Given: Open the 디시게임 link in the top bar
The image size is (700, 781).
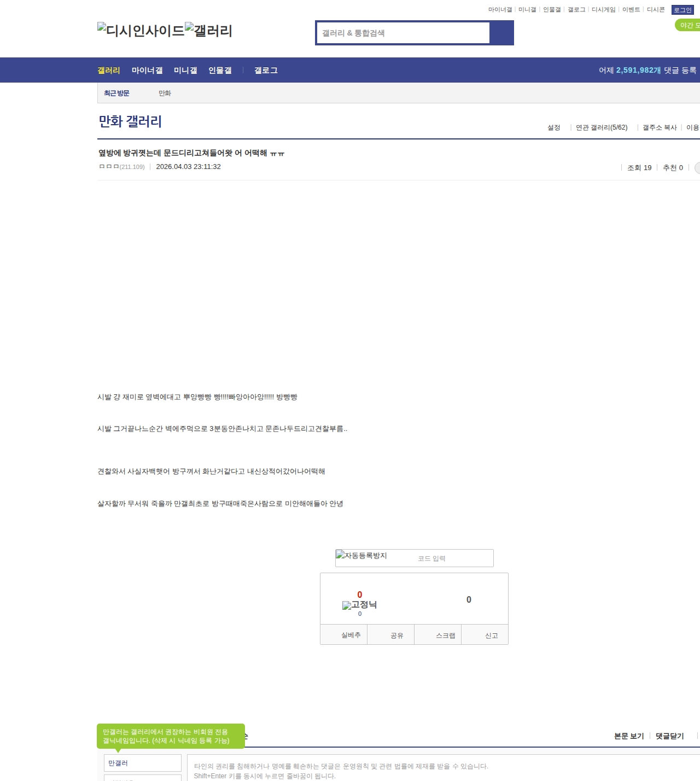Looking at the screenshot, I should 603,10.
